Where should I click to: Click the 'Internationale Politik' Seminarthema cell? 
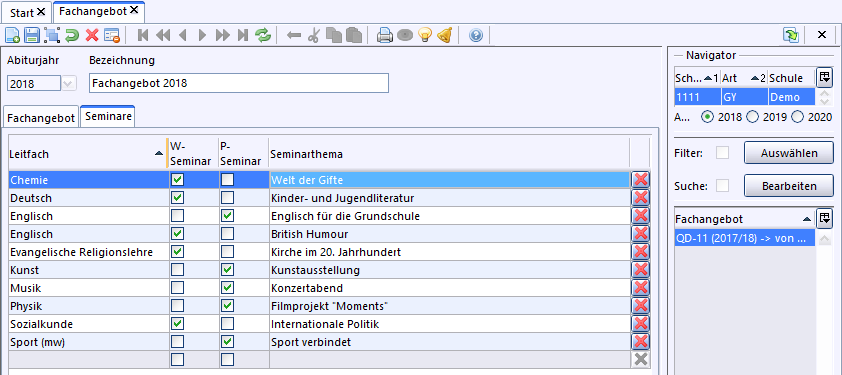coord(449,324)
